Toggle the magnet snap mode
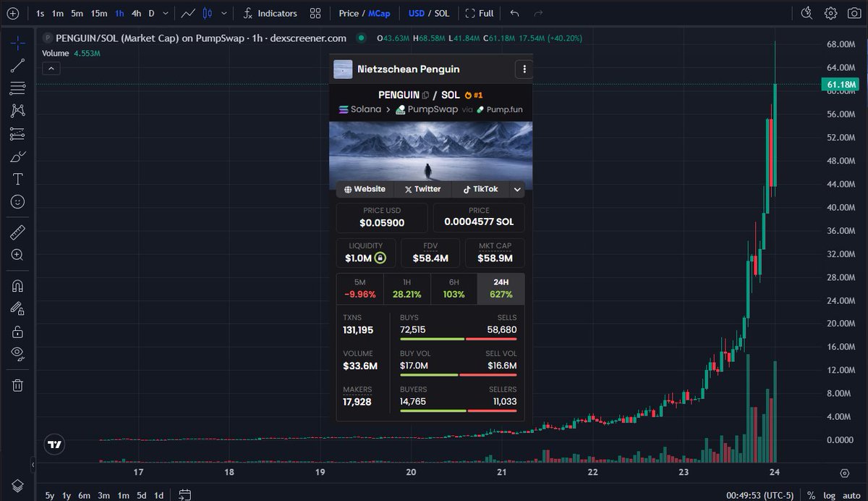868x501 pixels. (17, 286)
